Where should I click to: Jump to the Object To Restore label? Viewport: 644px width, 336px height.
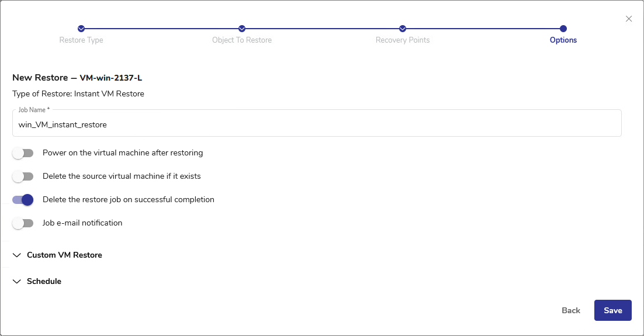click(x=242, y=40)
